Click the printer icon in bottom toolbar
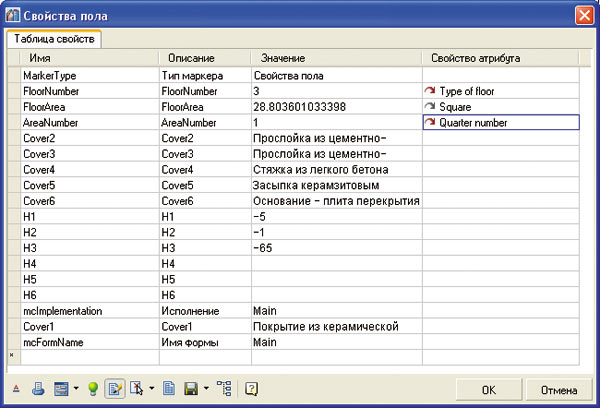The image size is (600, 408). (36, 387)
